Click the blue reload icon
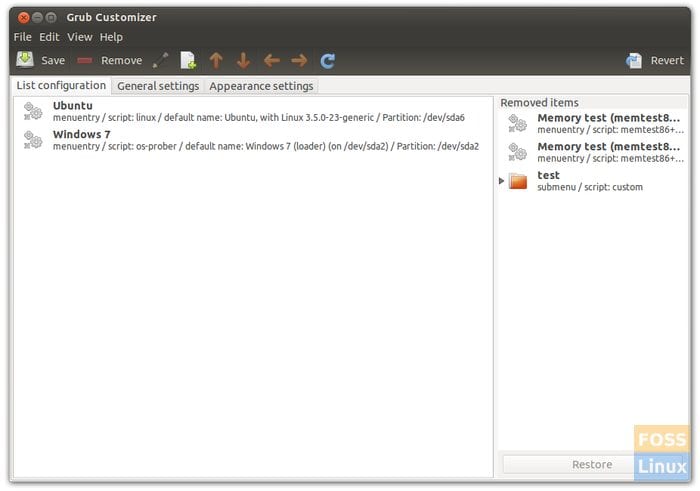This screenshot has width=700, height=491. pos(328,61)
